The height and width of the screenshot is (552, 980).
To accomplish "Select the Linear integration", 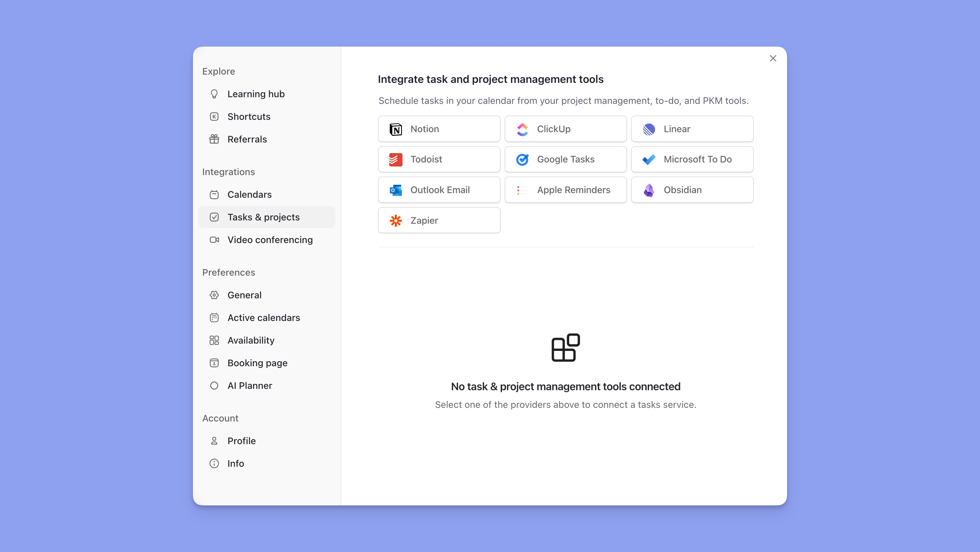I will (692, 129).
